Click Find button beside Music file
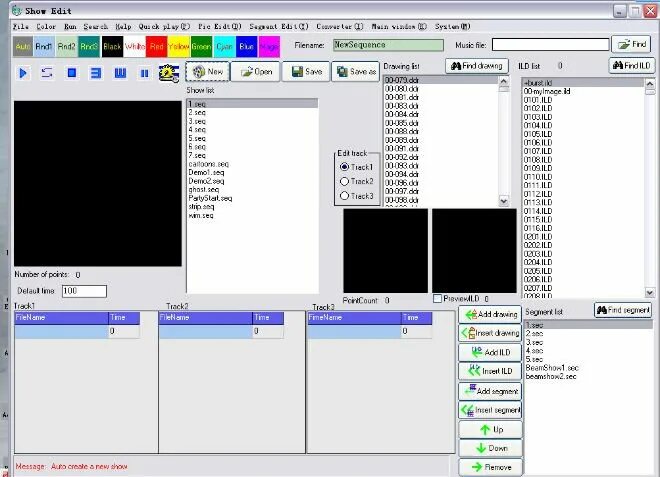The height and width of the screenshot is (477, 660). pos(632,44)
